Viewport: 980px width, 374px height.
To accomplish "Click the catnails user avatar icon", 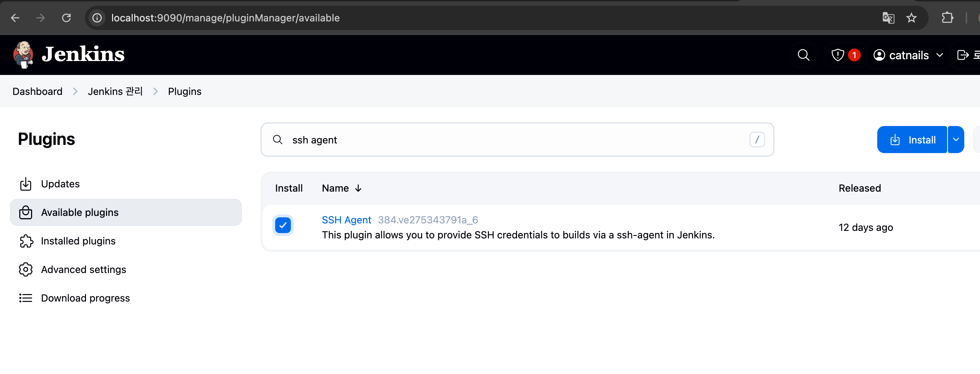I will (879, 55).
